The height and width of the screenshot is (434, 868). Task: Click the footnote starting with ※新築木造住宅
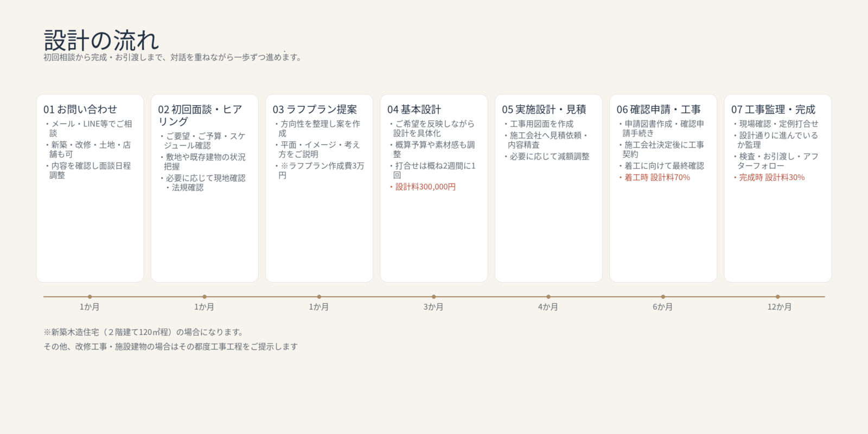coord(144,332)
